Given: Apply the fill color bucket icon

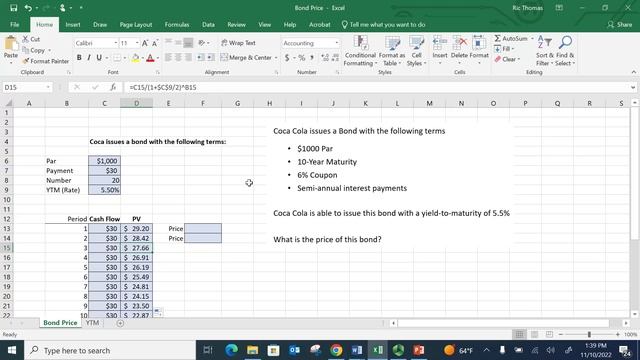Looking at the screenshot, I should tap(135, 58).
